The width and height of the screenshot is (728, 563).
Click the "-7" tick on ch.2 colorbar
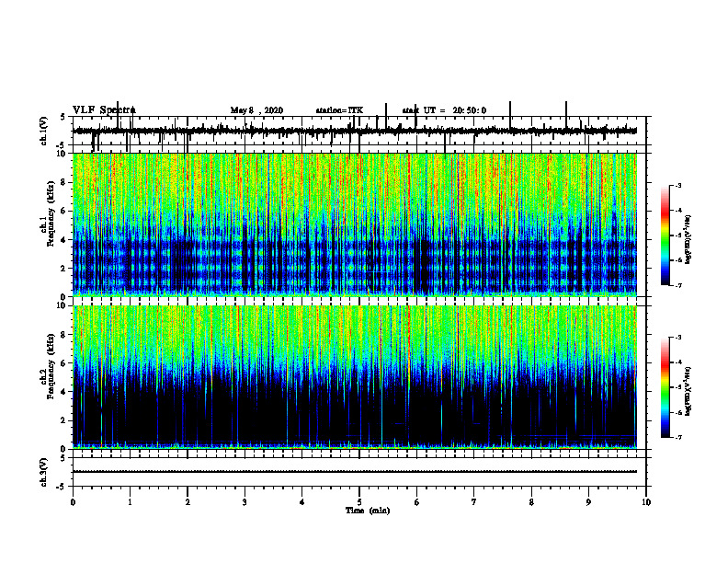click(x=678, y=437)
